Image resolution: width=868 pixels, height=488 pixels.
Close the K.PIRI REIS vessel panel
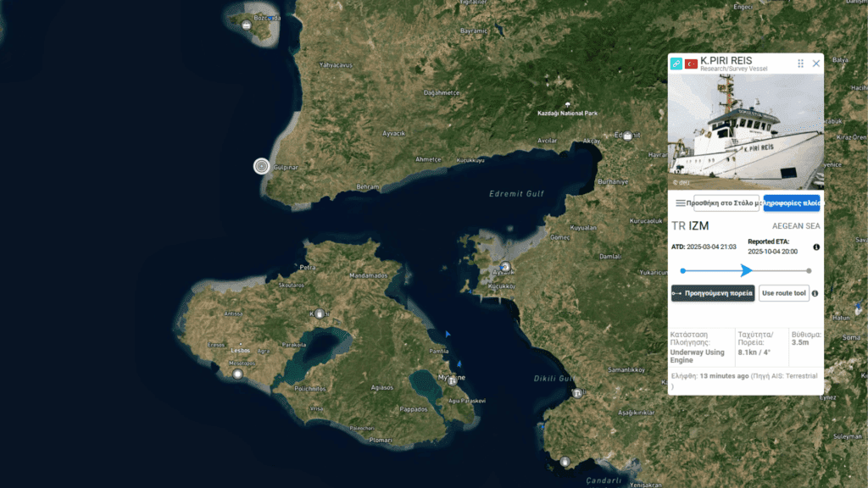pyautogui.click(x=816, y=64)
